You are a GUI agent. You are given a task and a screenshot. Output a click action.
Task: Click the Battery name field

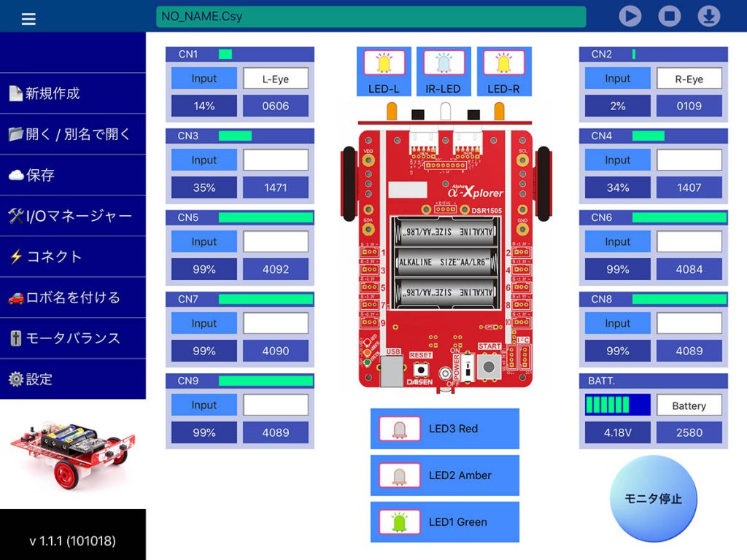tap(689, 405)
